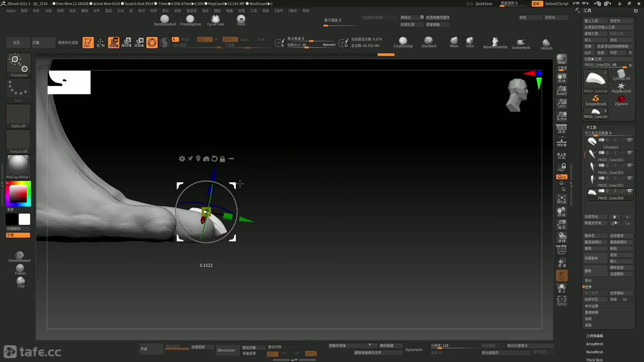Collapse the 合并 merge section

[588, 287]
